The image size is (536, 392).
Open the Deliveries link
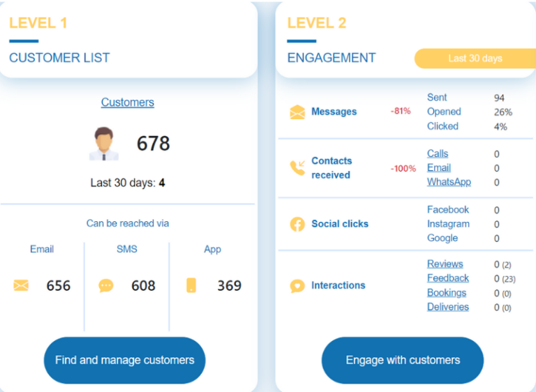click(x=447, y=307)
